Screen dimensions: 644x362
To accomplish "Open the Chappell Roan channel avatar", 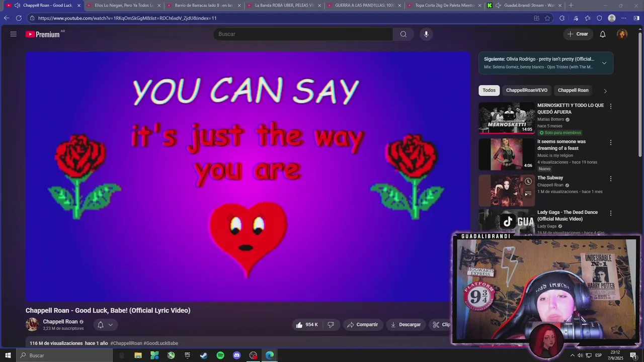I will pos(32,325).
